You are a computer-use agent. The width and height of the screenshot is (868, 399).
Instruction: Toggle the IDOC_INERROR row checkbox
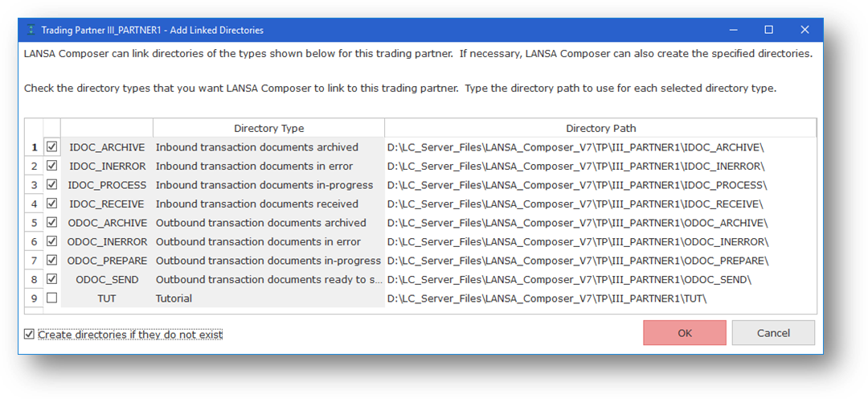point(52,166)
